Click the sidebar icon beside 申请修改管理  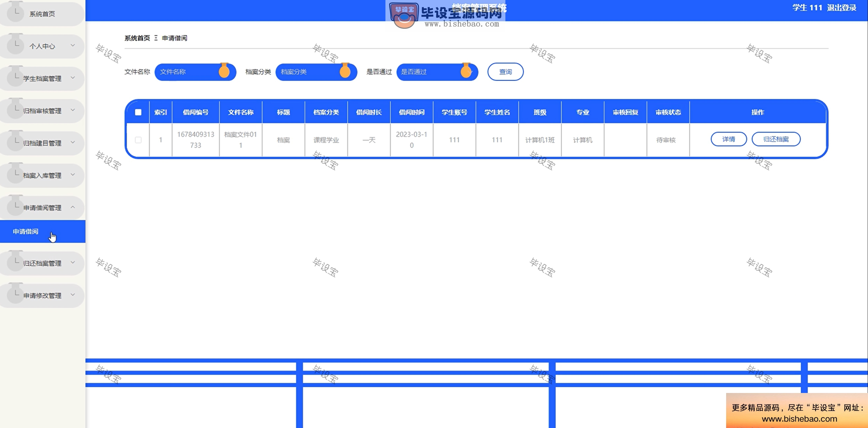click(16, 294)
